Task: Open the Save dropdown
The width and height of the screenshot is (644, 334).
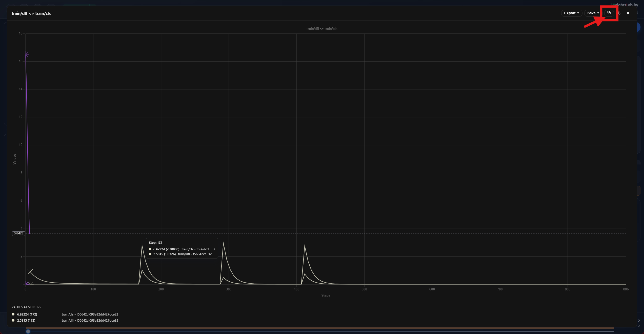Action: tap(593, 13)
